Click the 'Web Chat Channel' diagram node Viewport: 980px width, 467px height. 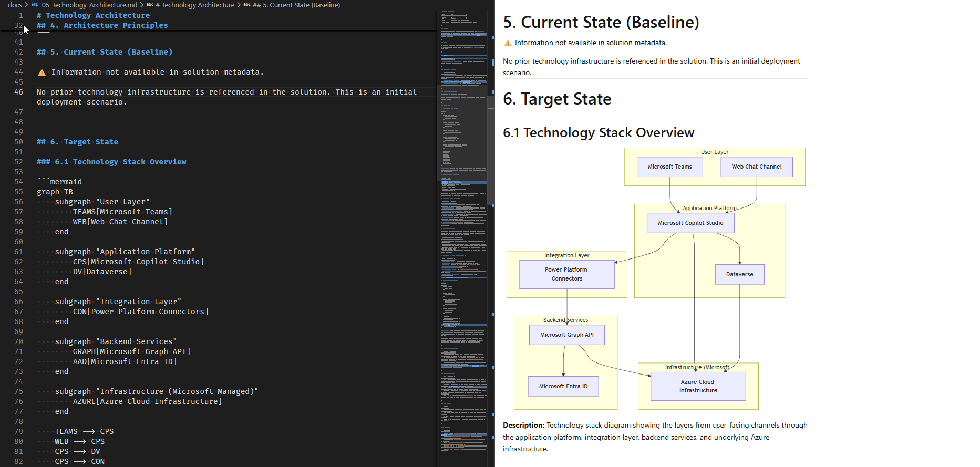[757, 167]
